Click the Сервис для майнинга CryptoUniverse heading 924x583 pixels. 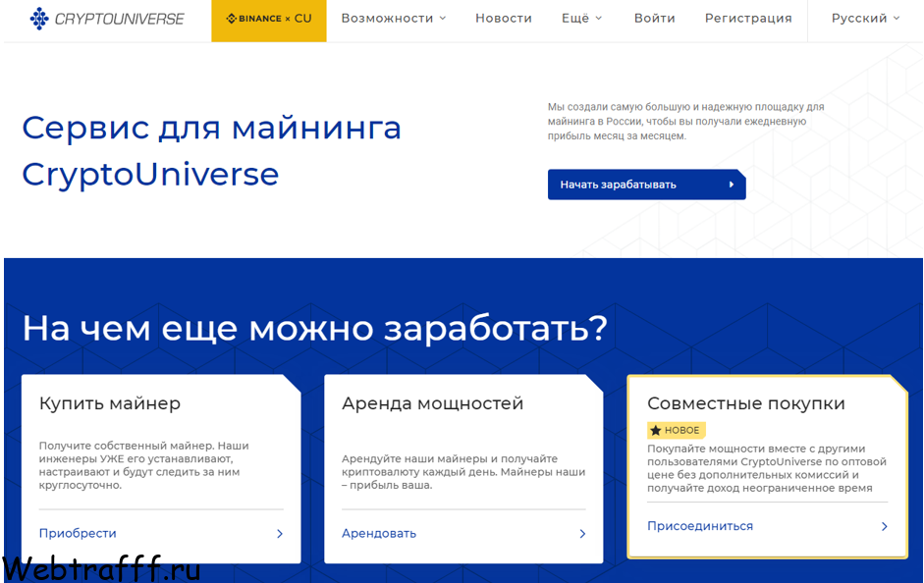click(211, 151)
